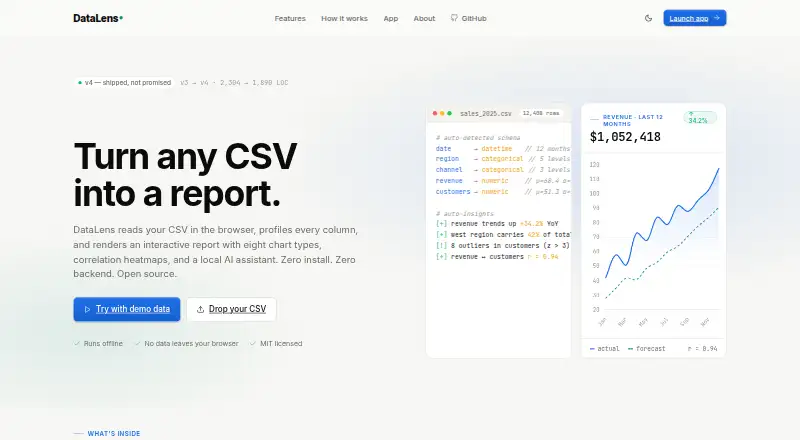The height and width of the screenshot is (440, 800).
Task: Click the 'customers → numeric' schema line
Action: coord(503,192)
